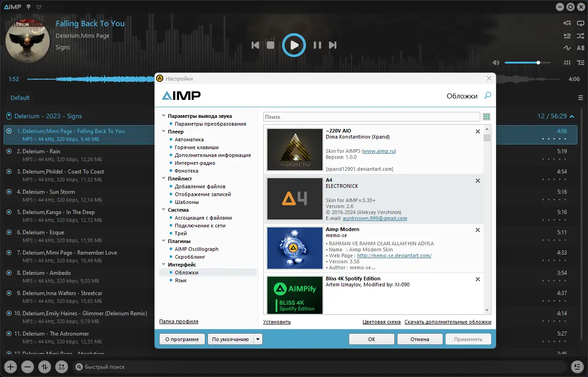Click the Отмена button

point(420,339)
